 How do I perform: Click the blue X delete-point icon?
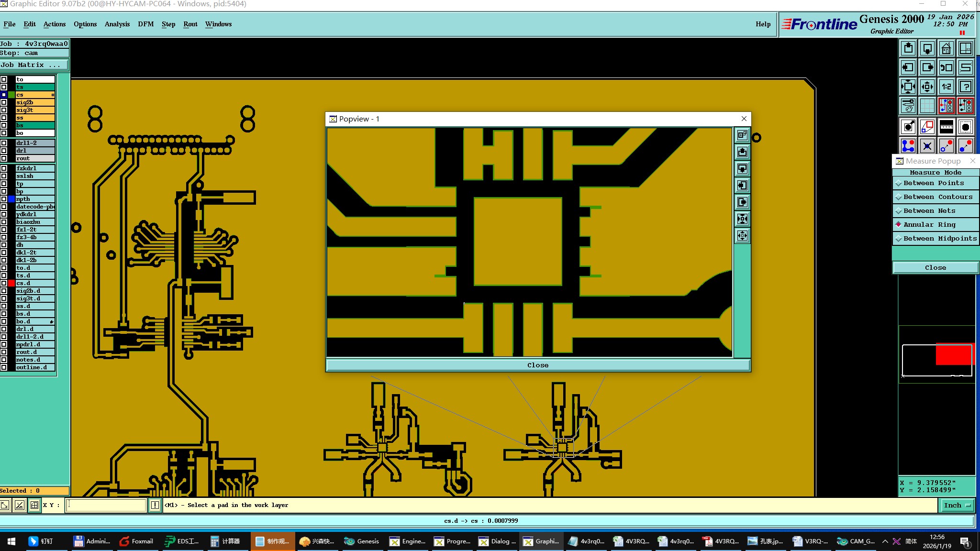(x=927, y=146)
